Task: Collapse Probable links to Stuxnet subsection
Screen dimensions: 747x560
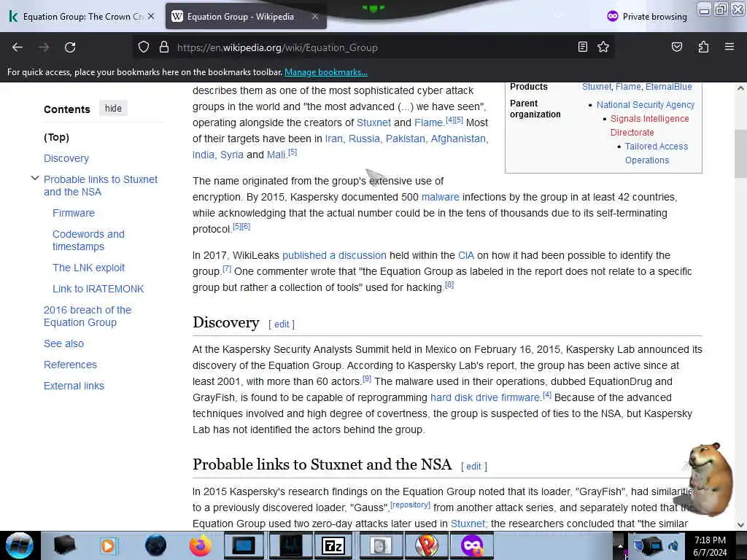Action: (x=35, y=179)
